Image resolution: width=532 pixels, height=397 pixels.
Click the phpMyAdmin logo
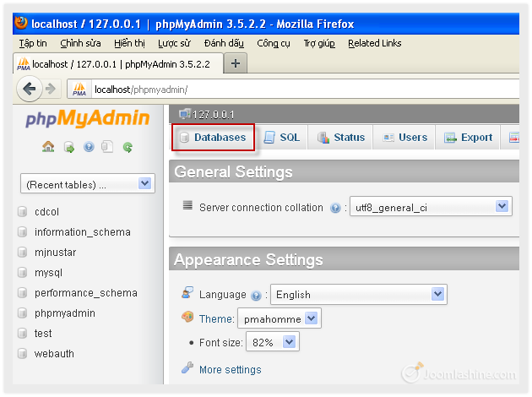(88, 118)
